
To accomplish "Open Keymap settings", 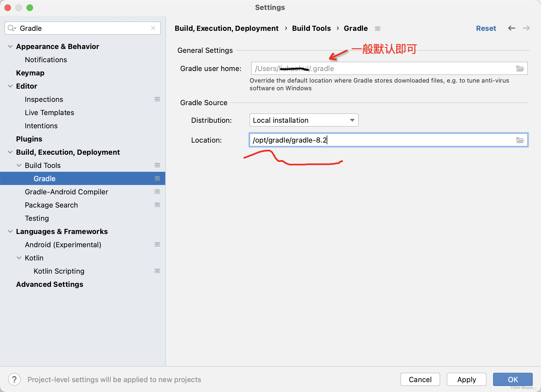I will pos(30,73).
